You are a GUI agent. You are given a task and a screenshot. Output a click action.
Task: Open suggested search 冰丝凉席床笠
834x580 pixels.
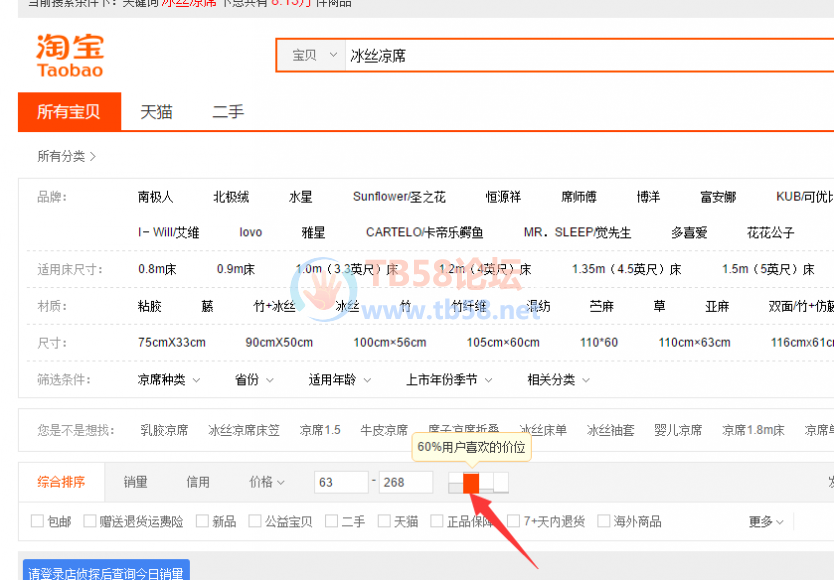click(244, 430)
